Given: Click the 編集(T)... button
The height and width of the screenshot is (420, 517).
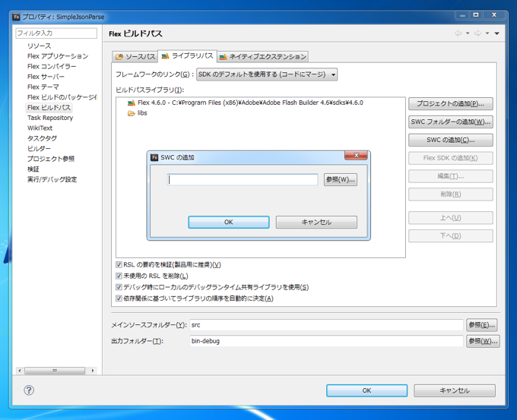Looking at the screenshot, I should pos(450,176).
